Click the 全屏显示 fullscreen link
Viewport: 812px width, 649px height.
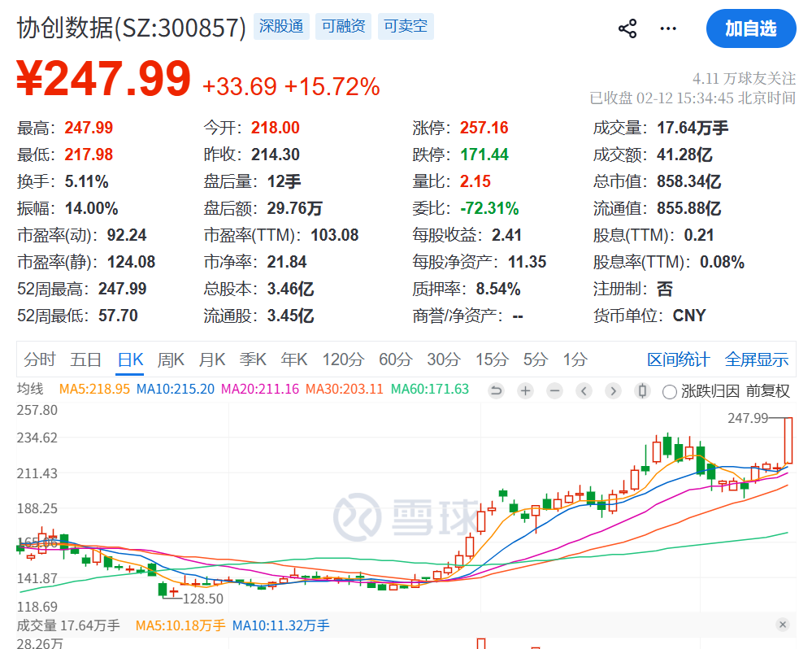click(756, 359)
